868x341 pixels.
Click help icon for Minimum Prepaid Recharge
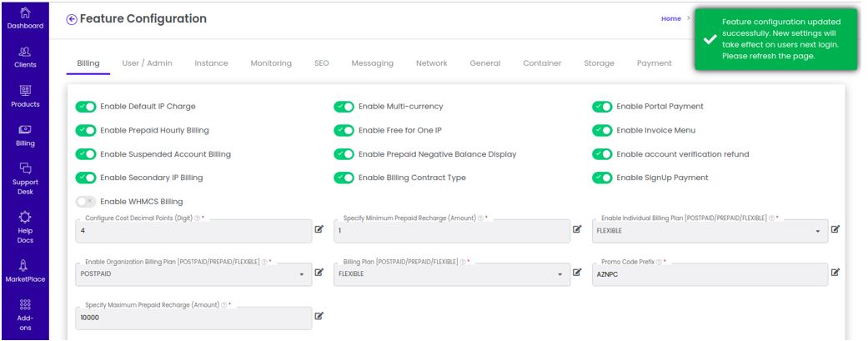click(x=480, y=218)
